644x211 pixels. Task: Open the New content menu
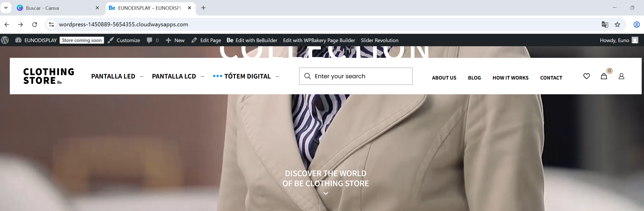click(x=175, y=40)
